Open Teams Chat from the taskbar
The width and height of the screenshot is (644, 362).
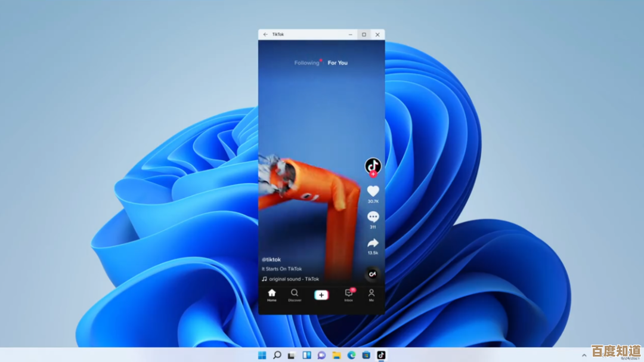[320, 354]
